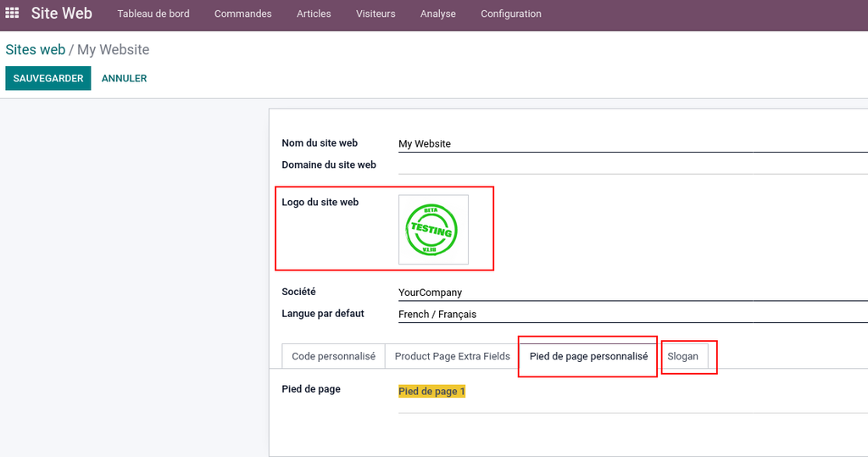
Task: Discard changes with Annuler
Action: 124,78
